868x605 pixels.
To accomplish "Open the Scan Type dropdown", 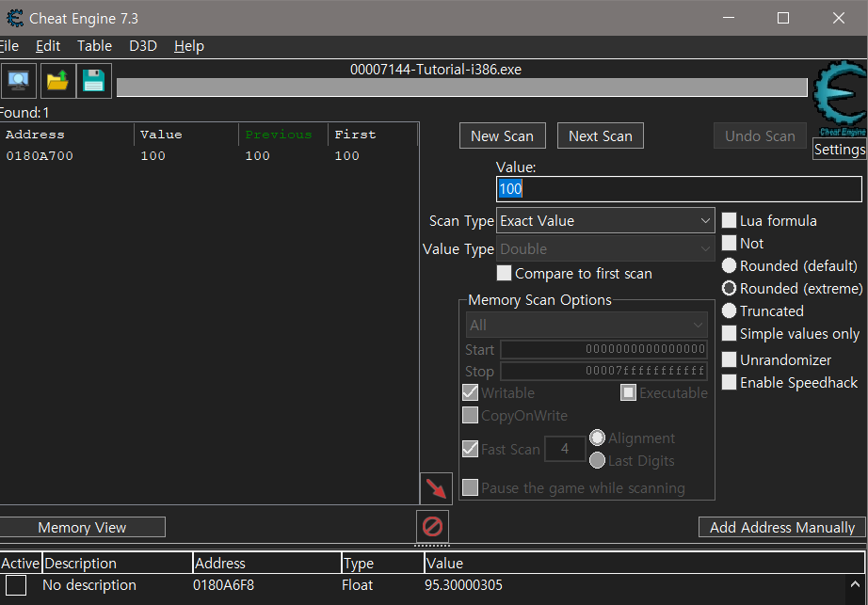I will point(605,220).
